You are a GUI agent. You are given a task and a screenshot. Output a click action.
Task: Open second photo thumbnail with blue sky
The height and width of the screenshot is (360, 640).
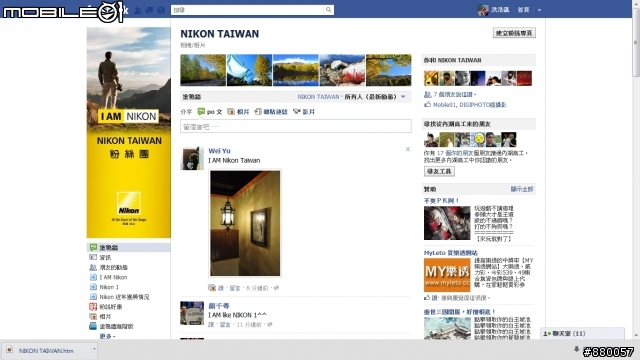pyautogui.click(x=249, y=70)
